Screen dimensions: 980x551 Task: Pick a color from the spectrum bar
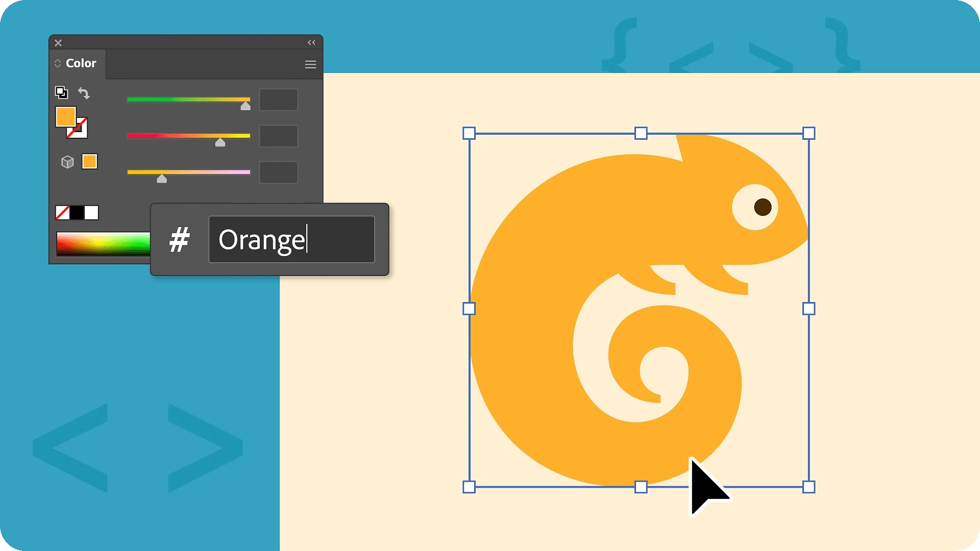pos(103,244)
